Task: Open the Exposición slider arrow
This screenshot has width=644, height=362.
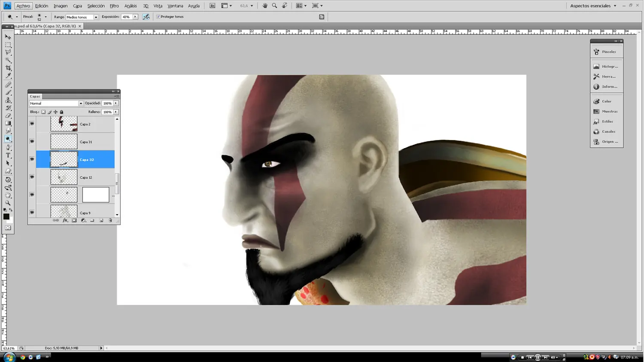Action: coord(135,17)
